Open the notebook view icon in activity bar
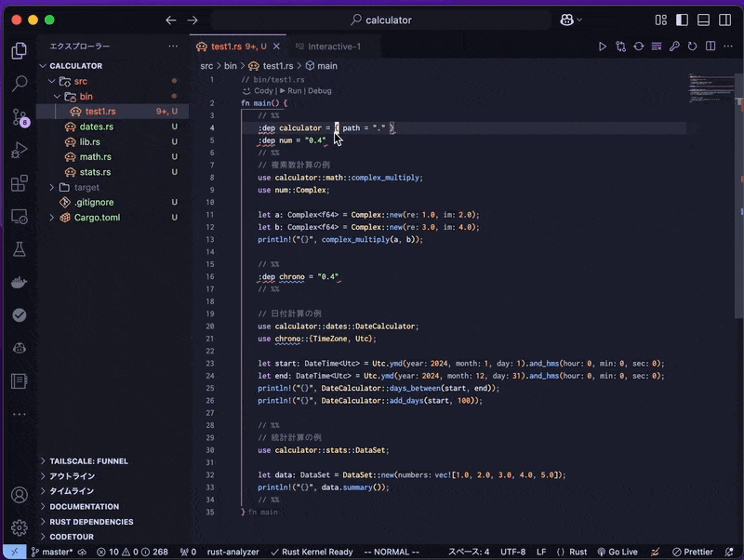This screenshot has height=560, width=744. (19, 380)
